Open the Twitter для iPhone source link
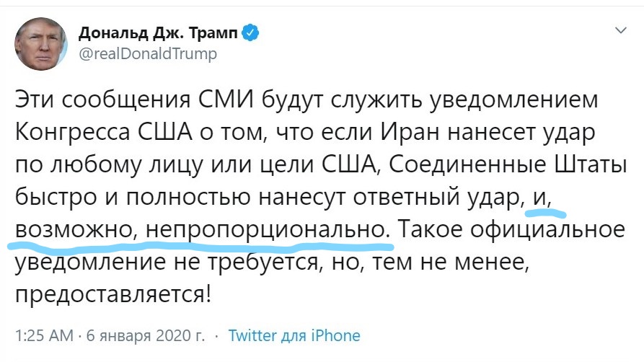Screen dimensions: 644x362 click(294, 335)
